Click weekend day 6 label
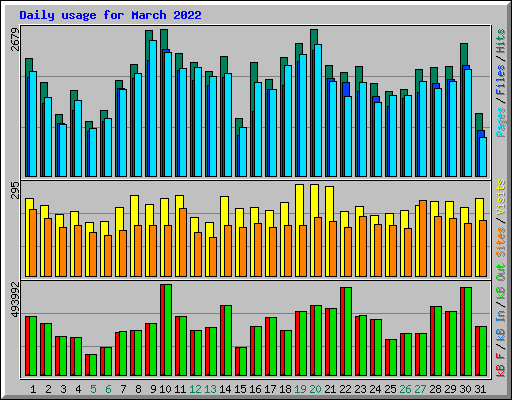512x400 pixels. click(108, 389)
